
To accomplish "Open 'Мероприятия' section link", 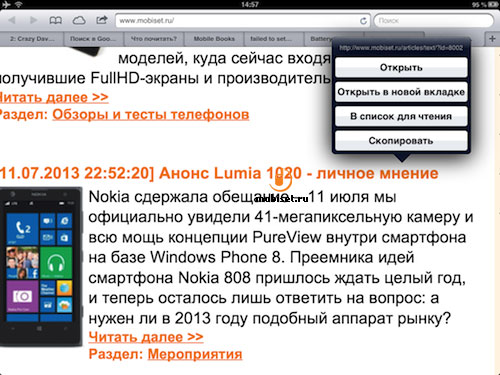I will (x=195, y=354).
